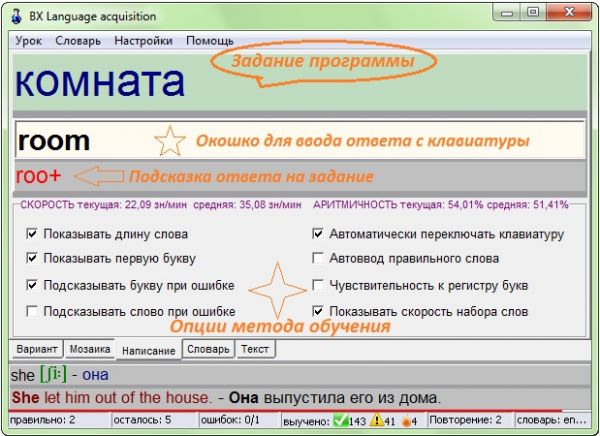Click the 'АРИТМИЧНОСТЬ текущая: 54,01%' readout

pos(398,205)
